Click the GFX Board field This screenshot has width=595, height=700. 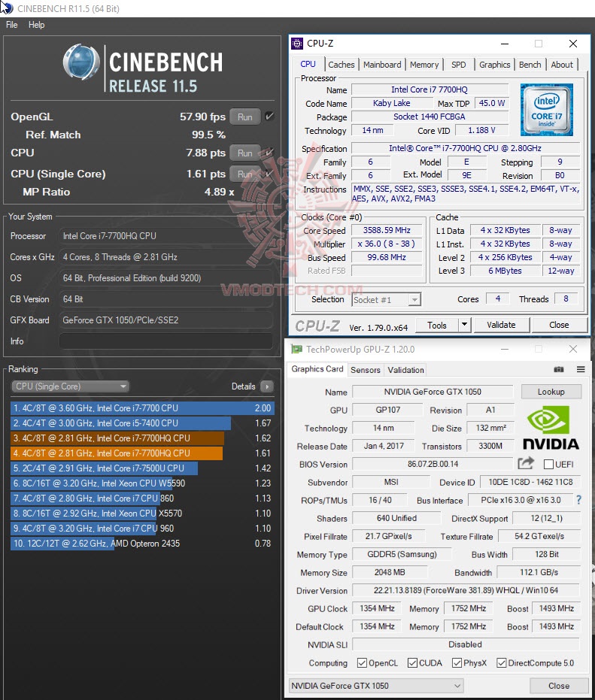coord(165,320)
